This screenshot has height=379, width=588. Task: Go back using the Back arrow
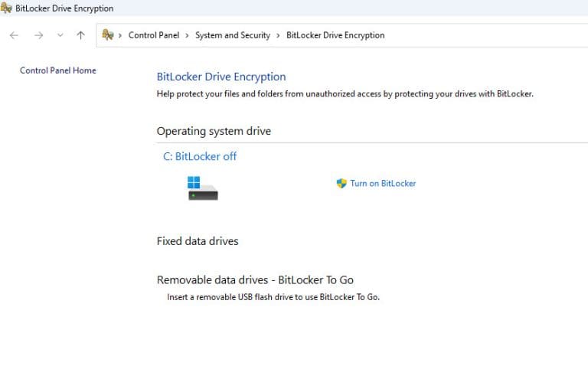pyautogui.click(x=15, y=35)
